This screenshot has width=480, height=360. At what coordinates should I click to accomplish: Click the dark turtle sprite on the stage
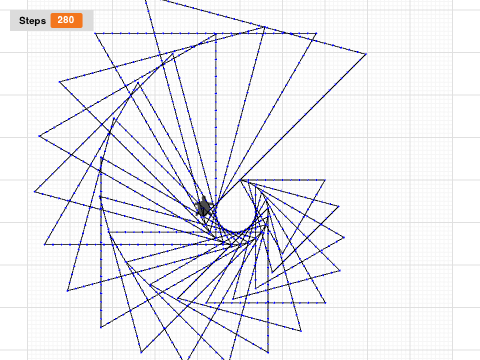click(x=204, y=206)
